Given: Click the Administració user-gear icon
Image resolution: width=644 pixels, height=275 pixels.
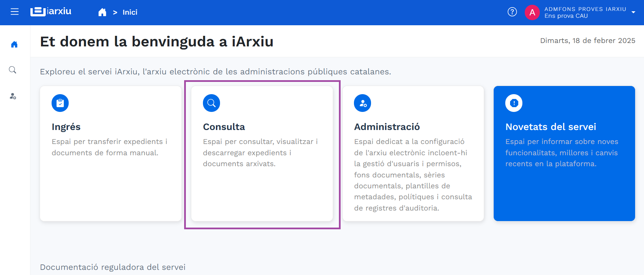Looking at the screenshot, I should click(362, 103).
